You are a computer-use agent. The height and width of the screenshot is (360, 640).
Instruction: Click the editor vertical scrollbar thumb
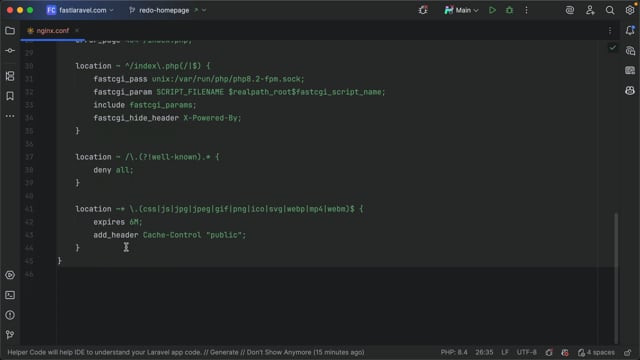pyautogui.click(x=616, y=278)
